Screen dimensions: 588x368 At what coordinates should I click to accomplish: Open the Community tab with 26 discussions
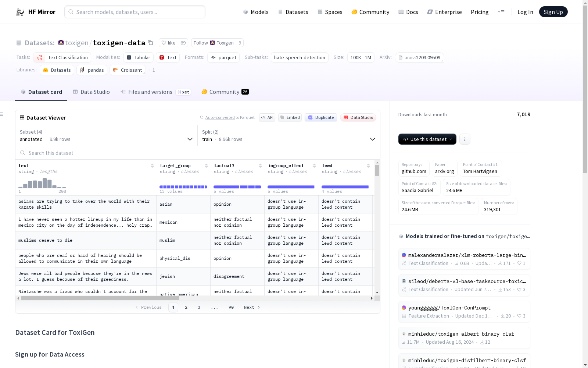point(225,92)
